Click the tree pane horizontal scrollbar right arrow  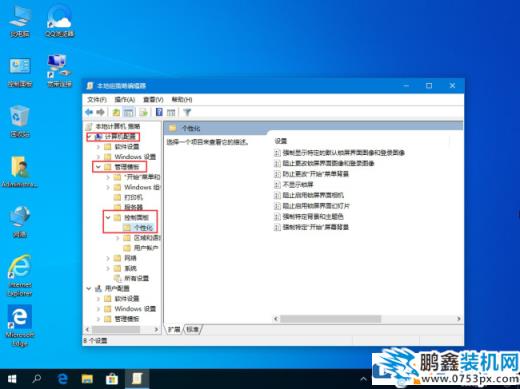tap(156, 329)
